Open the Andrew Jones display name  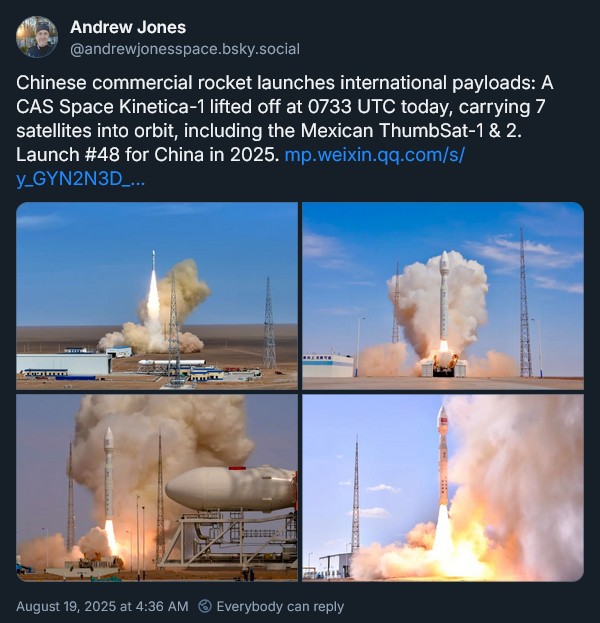pyautogui.click(x=128, y=27)
